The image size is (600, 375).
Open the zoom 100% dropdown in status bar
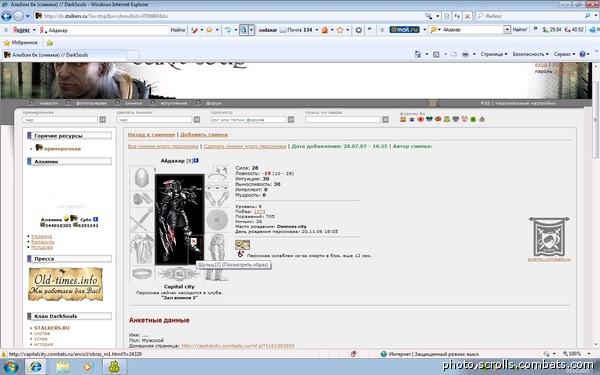(x=589, y=354)
